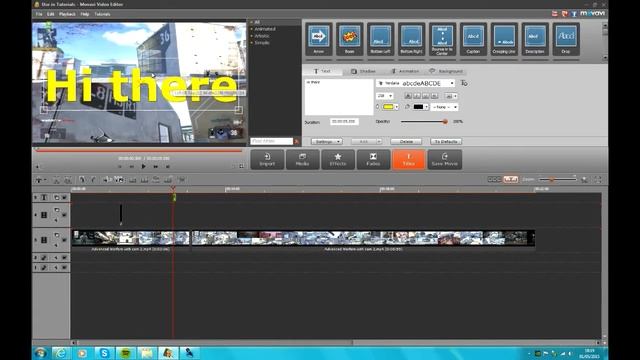
Task: Select the All titles category
Action: coord(257,22)
